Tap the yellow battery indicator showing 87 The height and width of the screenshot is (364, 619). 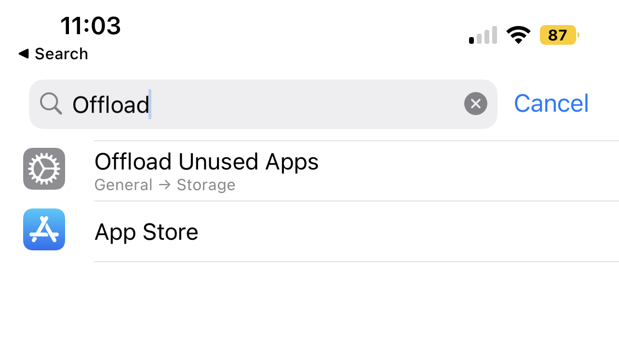[559, 35]
